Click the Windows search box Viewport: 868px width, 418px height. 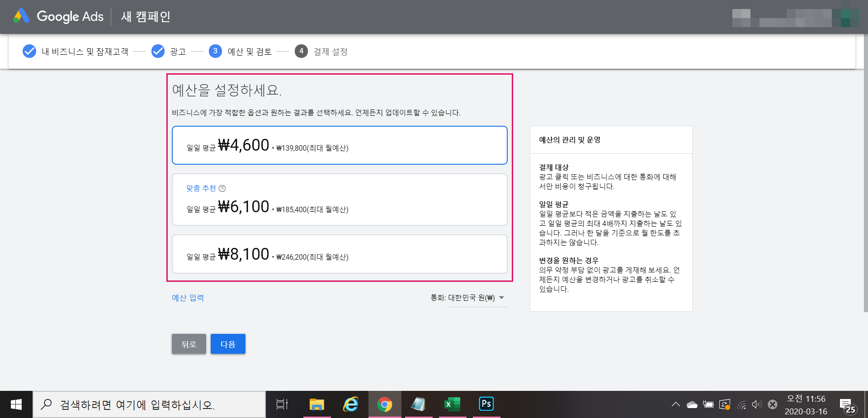pyautogui.click(x=149, y=404)
